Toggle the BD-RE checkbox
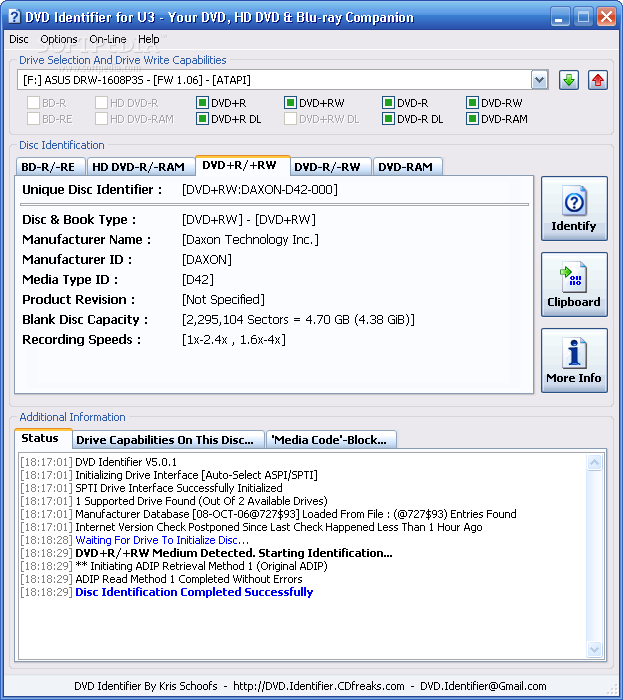 point(33,119)
